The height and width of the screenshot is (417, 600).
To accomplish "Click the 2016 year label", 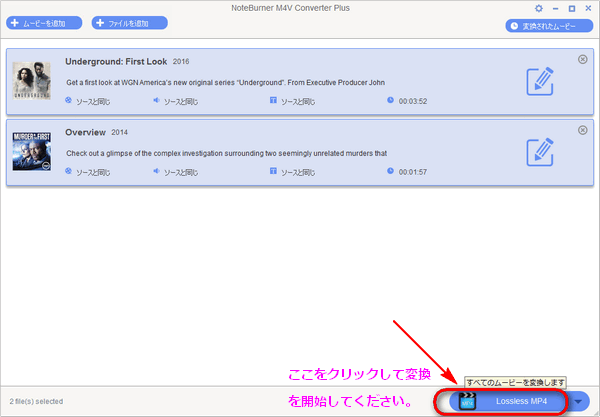I will click(181, 62).
